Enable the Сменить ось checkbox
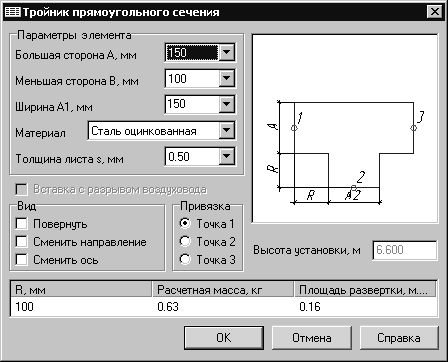 click(x=22, y=260)
